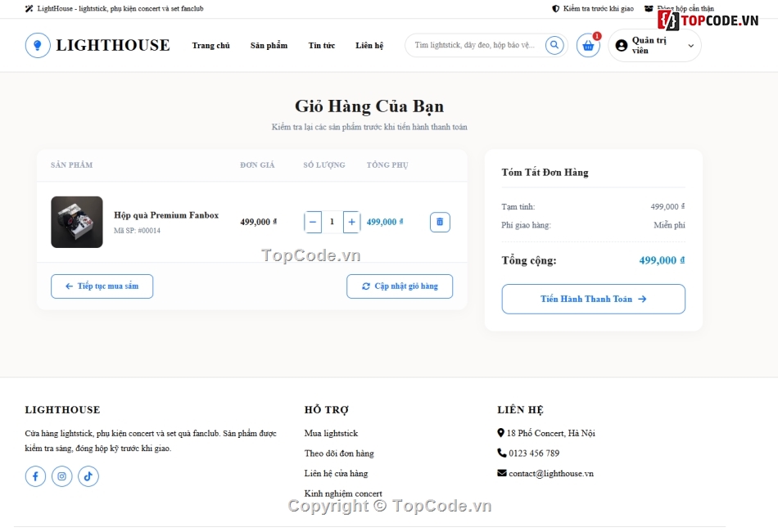Open the shopping basket icon

588,46
